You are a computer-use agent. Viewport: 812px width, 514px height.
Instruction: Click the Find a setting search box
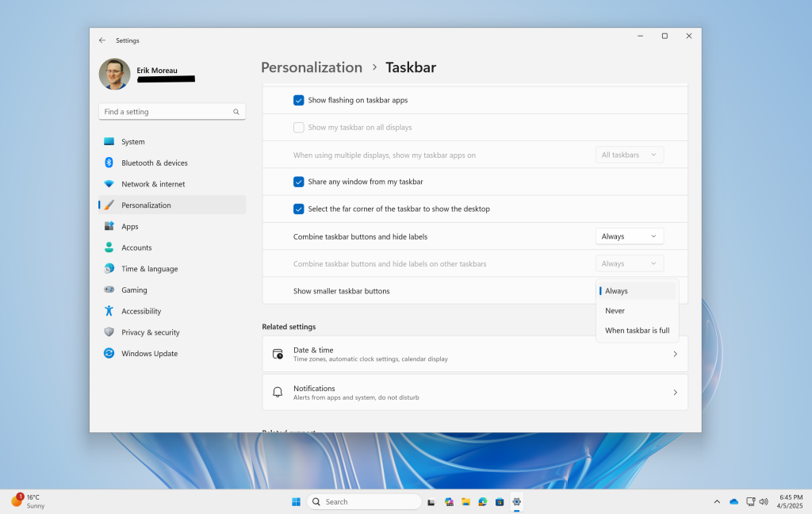[x=167, y=112]
